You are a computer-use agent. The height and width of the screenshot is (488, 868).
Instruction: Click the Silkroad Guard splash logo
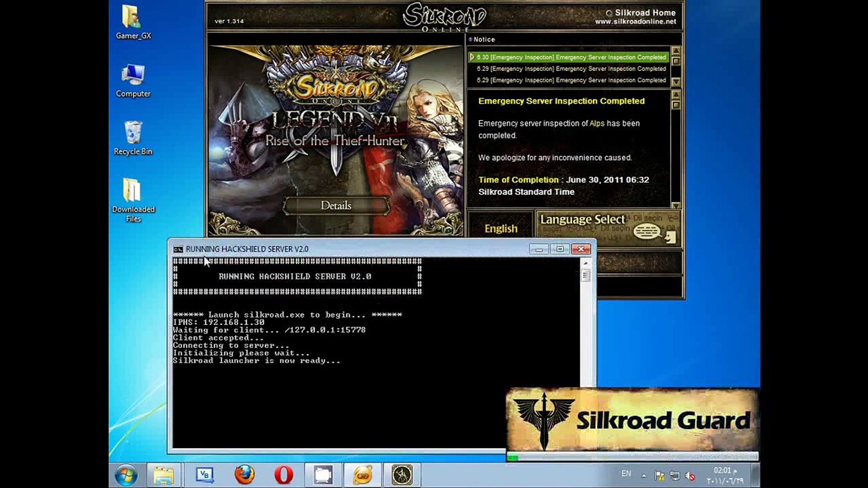632,420
